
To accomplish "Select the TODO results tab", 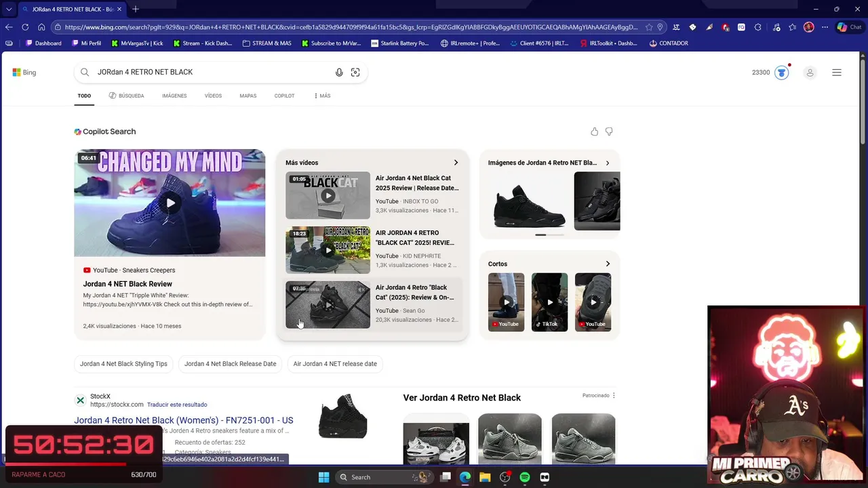I will click(84, 96).
